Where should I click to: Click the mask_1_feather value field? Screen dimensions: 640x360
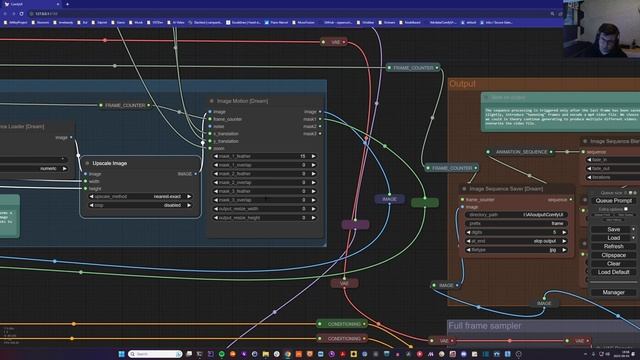pos(264,156)
